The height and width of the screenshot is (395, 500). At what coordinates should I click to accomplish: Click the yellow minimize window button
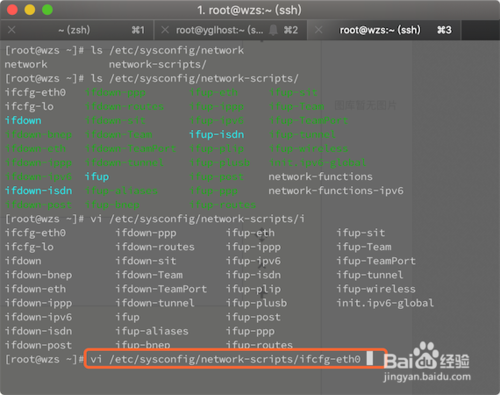pos(30,10)
